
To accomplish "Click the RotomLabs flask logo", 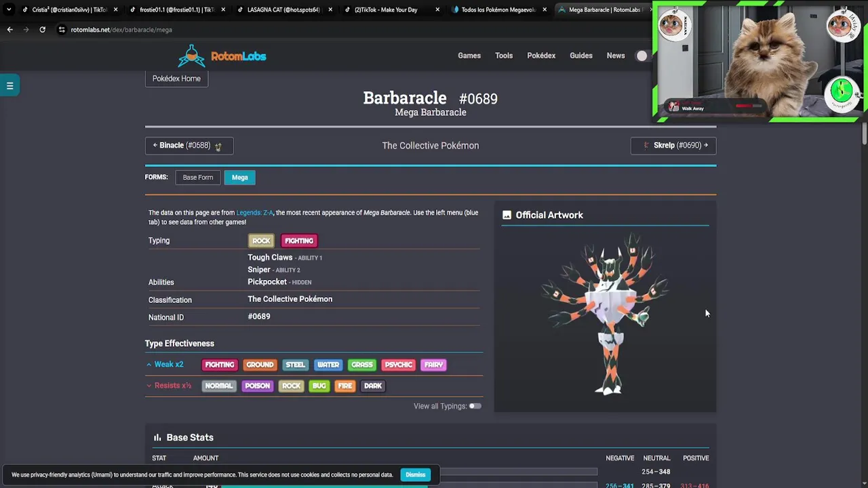I will pyautogui.click(x=191, y=56).
